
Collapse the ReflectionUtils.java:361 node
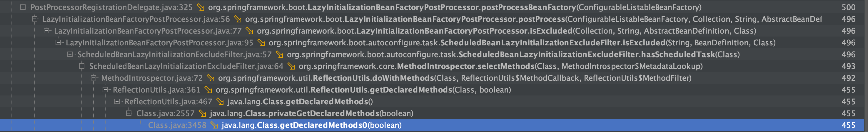coord(105,90)
